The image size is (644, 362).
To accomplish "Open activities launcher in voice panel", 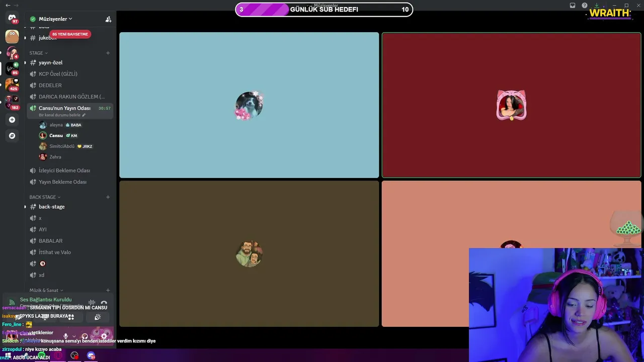I will pyautogui.click(x=71, y=317).
